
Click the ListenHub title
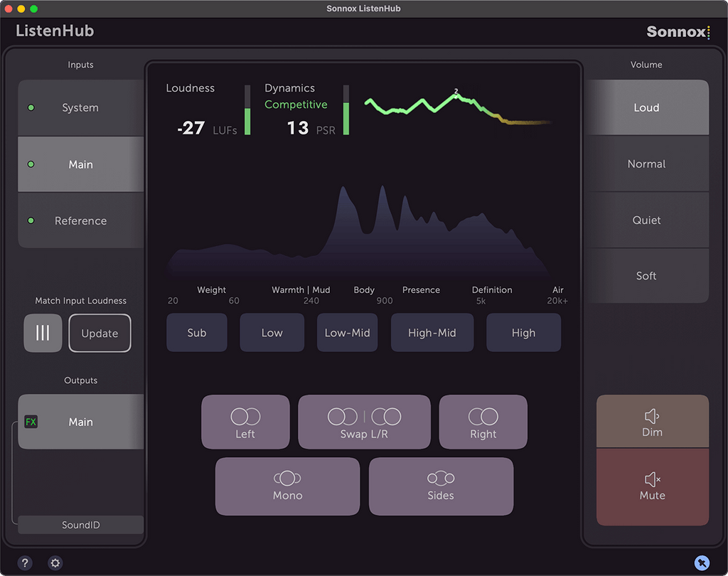click(x=55, y=31)
